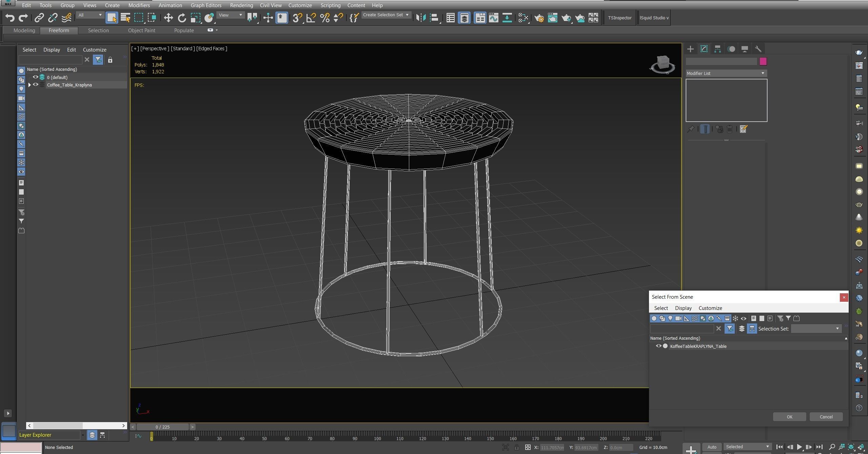Viewport: 868px width, 454px height.
Task: Open the Display command panel tab
Action: coord(745,49)
